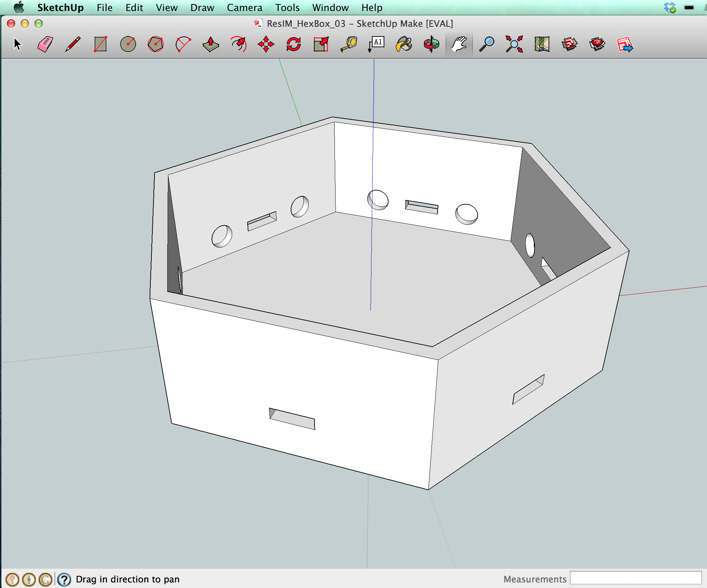Viewport: 707px width, 588px height.
Task: Activate the Push/Pull tool
Action: pyautogui.click(x=211, y=44)
